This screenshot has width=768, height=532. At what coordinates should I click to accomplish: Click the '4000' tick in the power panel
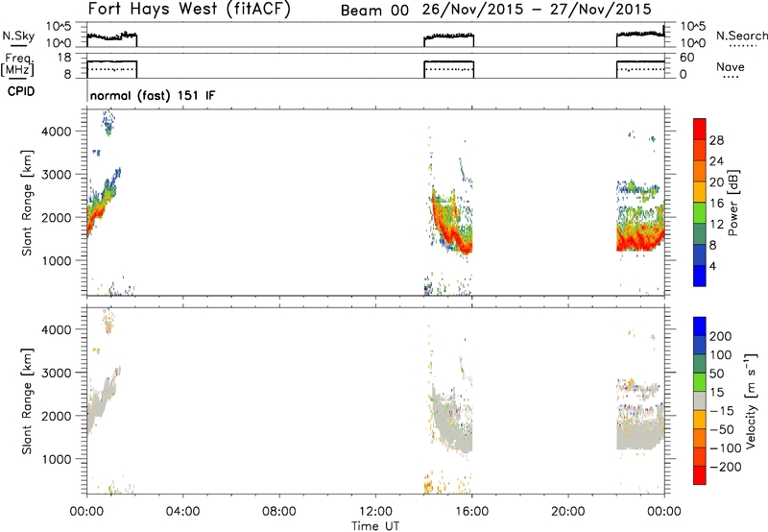tap(56, 132)
